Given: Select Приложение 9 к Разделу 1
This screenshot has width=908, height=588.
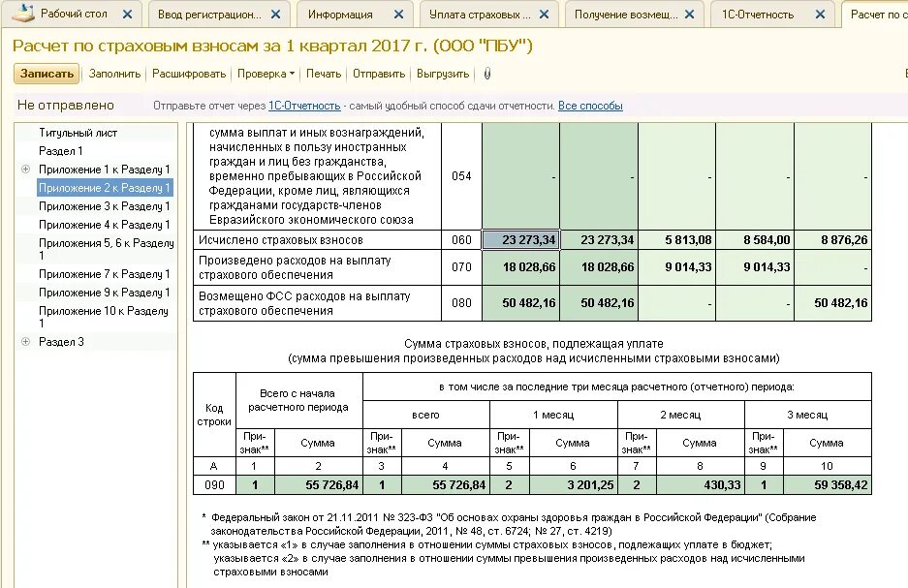Looking at the screenshot, I should tap(105, 293).
